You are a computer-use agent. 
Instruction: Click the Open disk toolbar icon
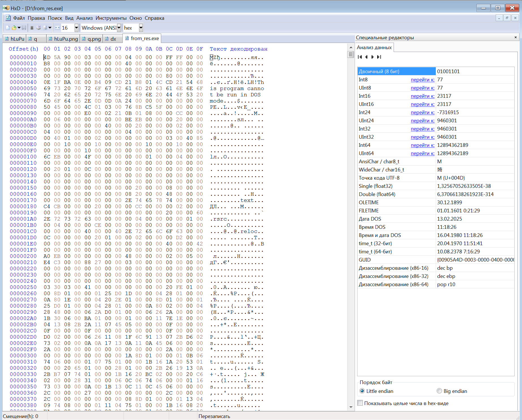(38, 28)
